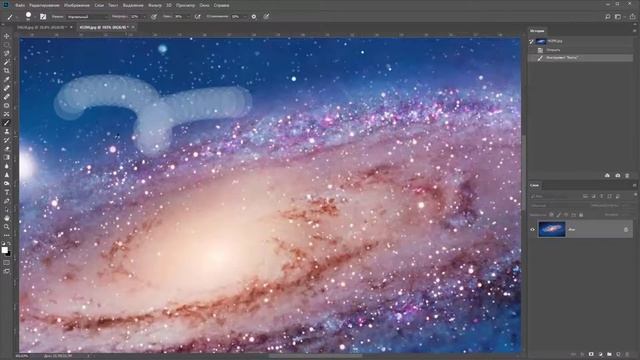Select the Move tool
Viewport: 640px width, 360px height.
pyautogui.click(x=7, y=36)
